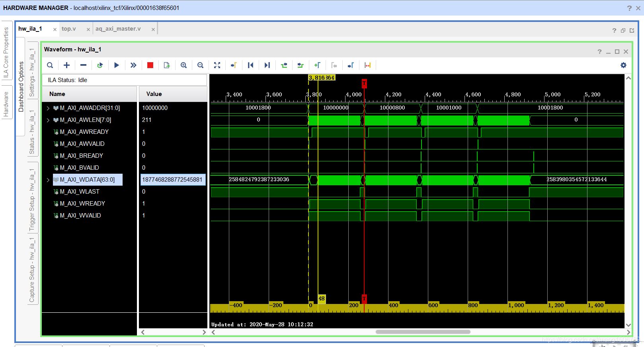Zoom in on the waveform
This screenshot has width=644, height=347.
tap(183, 65)
